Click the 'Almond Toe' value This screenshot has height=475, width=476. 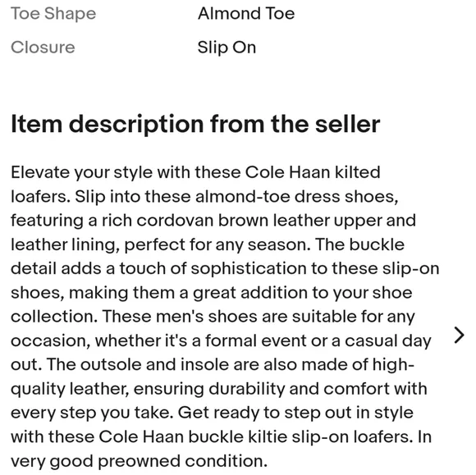(x=246, y=14)
